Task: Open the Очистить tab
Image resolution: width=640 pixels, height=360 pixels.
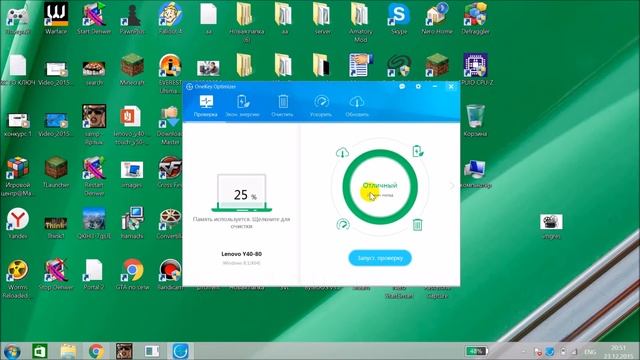Action: click(x=282, y=106)
